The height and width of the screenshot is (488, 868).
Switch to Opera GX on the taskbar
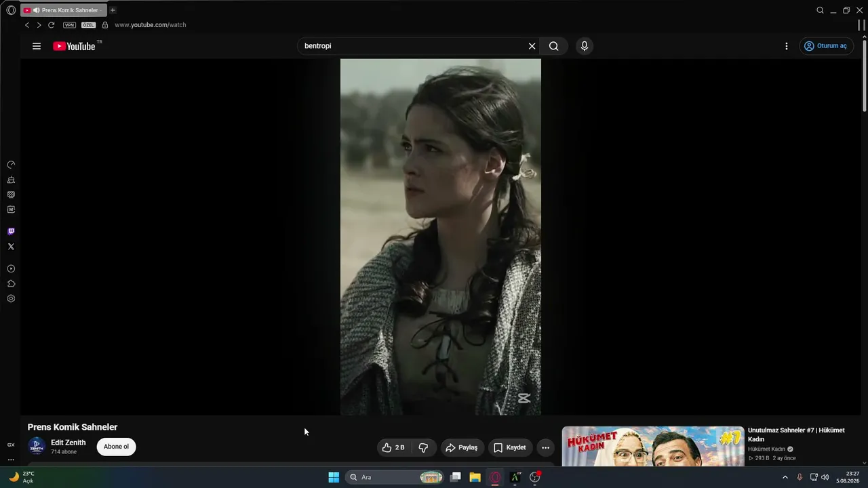495,477
